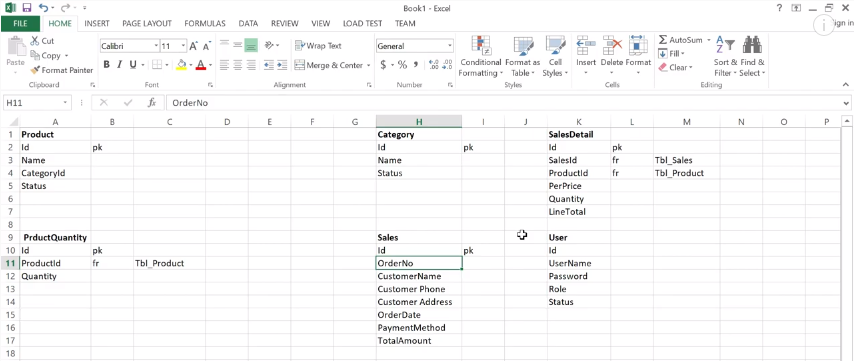The width and height of the screenshot is (854, 361).
Task: Click the Save icon in quick access toolbar
Action: point(27,8)
